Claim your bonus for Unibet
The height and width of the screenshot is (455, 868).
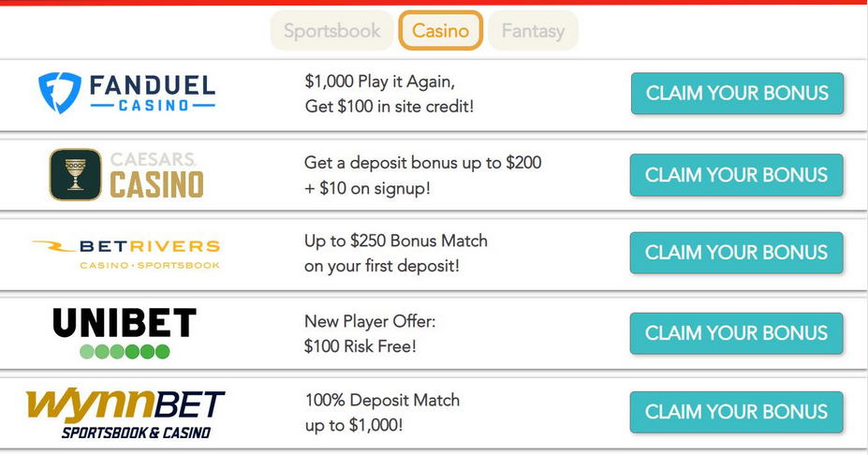pos(737,333)
